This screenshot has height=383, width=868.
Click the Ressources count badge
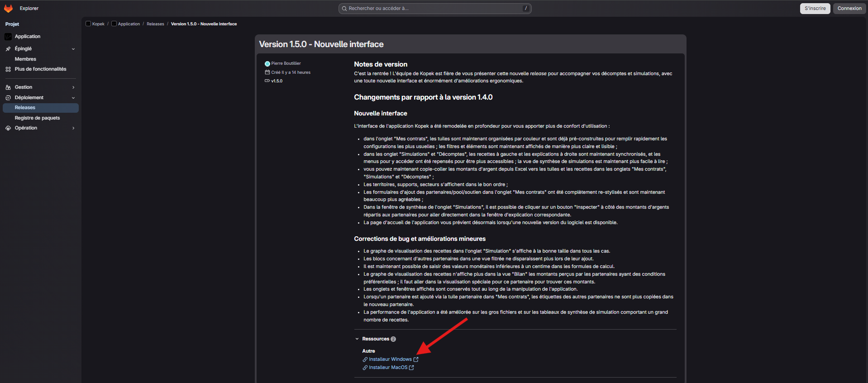tap(393, 339)
